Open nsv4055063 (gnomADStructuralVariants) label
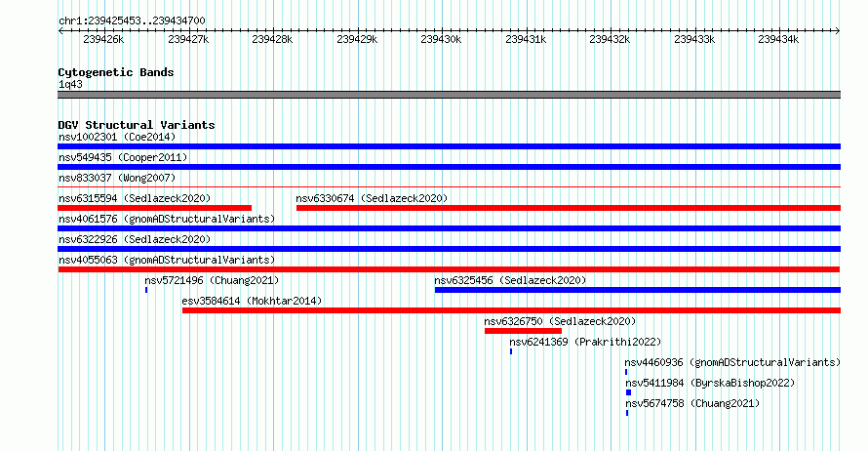The height and width of the screenshot is (451, 868). click(167, 260)
